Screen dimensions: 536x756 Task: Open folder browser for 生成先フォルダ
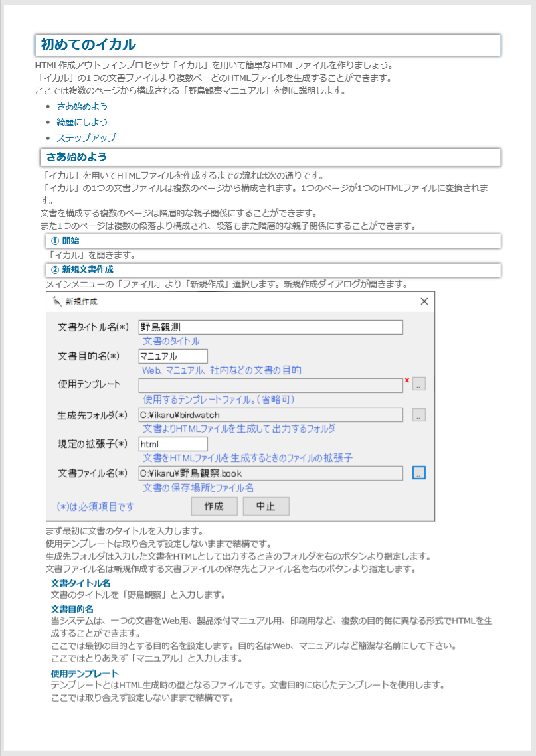coord(418,416)
